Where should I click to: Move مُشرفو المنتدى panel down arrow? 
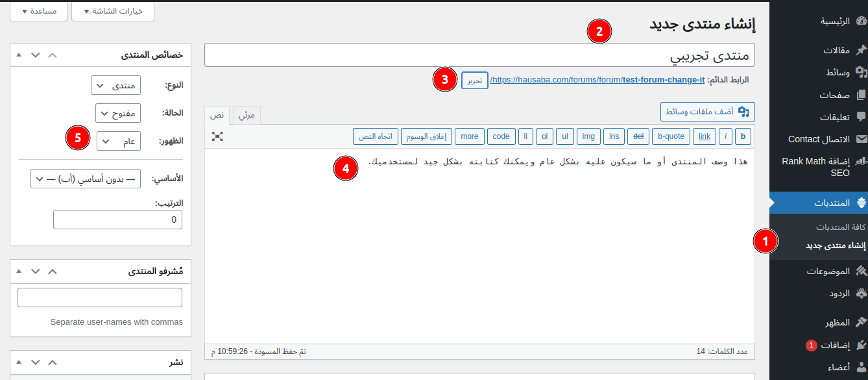click(x=36, y=271)
